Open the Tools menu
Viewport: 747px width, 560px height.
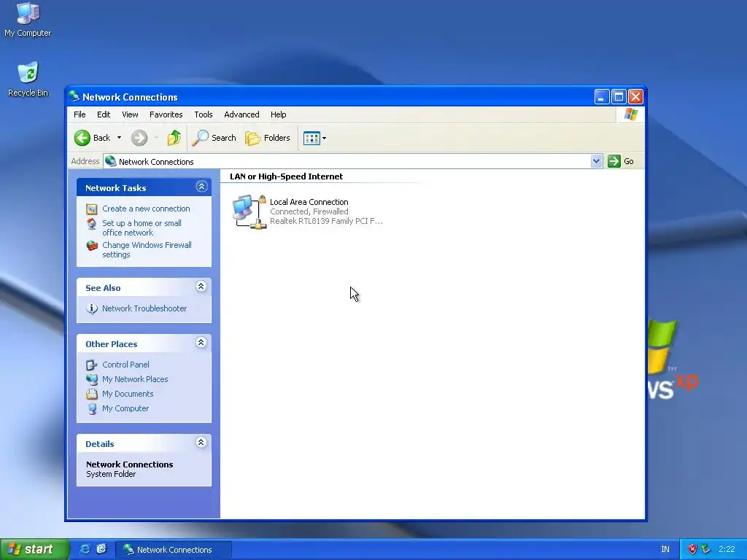point(204,114)
